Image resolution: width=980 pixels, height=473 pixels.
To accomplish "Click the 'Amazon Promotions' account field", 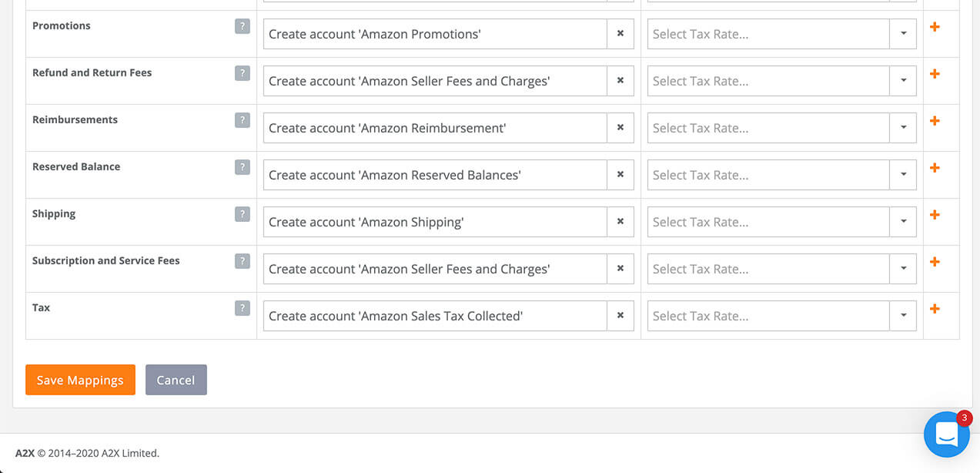I will point(435,34).
